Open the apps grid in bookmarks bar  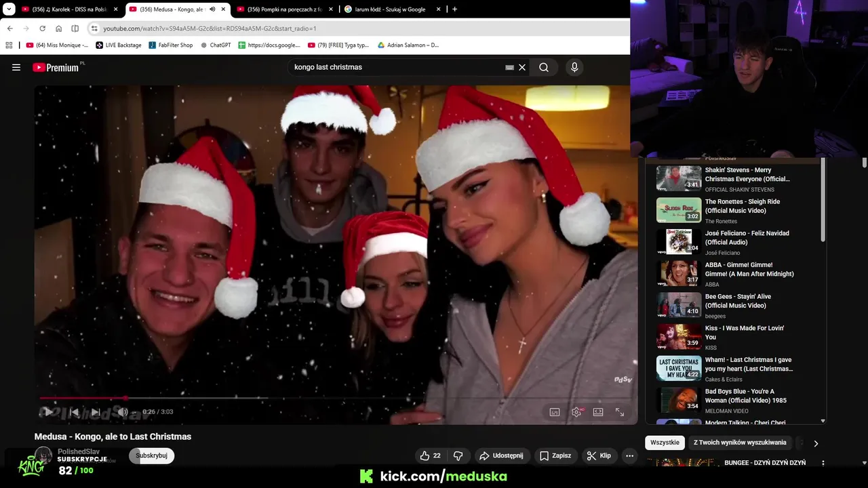pyautogui.click(x=9, y=45)
